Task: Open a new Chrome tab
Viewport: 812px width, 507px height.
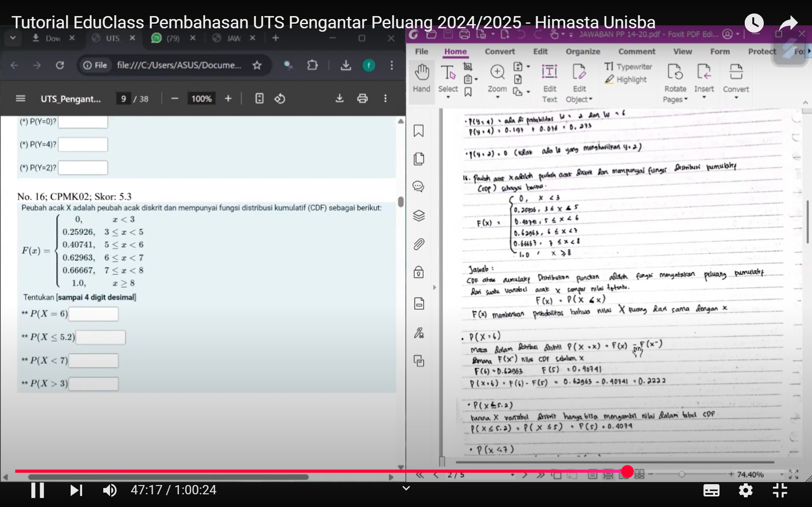Action: 275,38
